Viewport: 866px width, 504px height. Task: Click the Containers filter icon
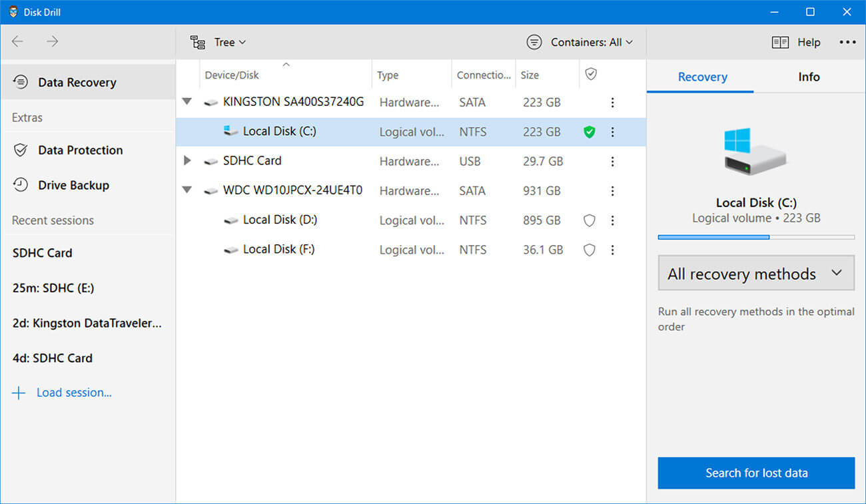[534, 42]
